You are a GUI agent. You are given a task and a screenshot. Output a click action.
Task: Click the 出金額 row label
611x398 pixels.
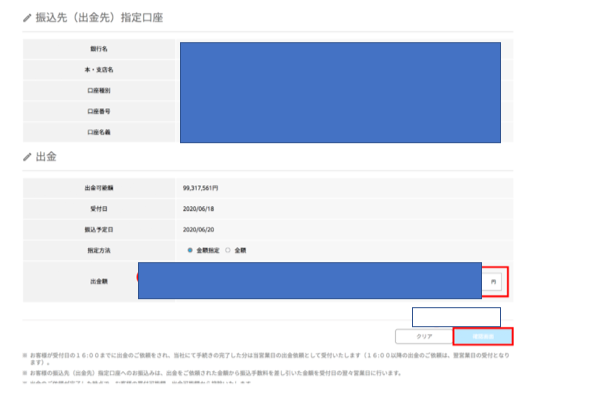pos(99,281)
